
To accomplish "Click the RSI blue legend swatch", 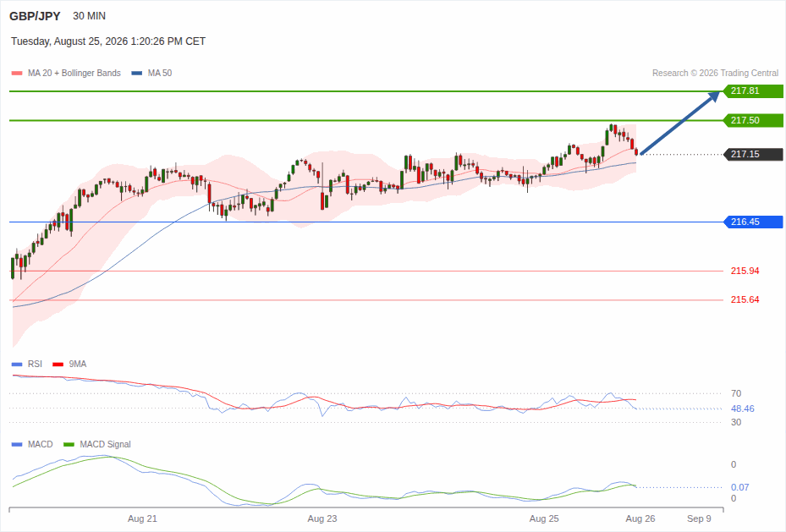I will [x=17, y=365].
